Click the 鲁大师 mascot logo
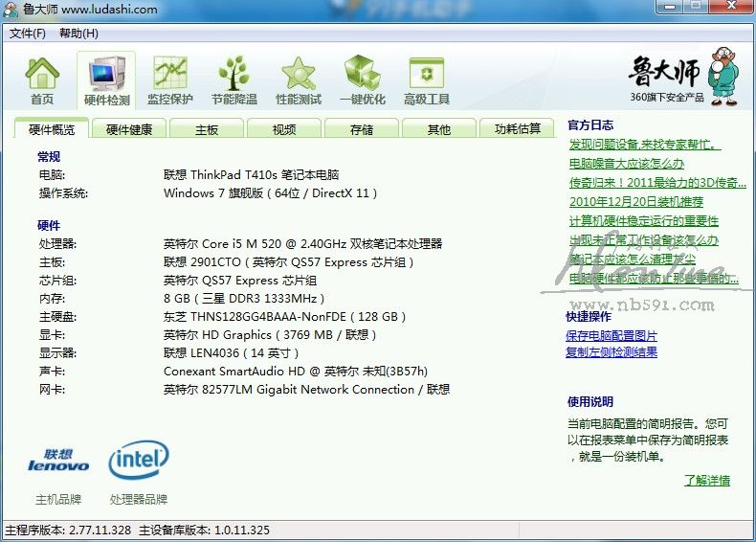Screen dimensions: 756x542 pyautogui.click(x=723, y=76)
